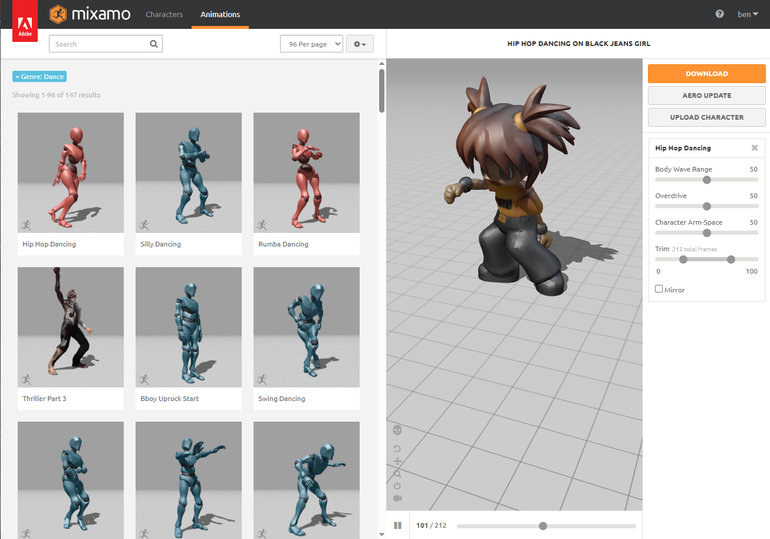Screen dimensions: 770x539
Task: Select the Bboy Uprock Start thumbnail
Action: tap(189, 327)
